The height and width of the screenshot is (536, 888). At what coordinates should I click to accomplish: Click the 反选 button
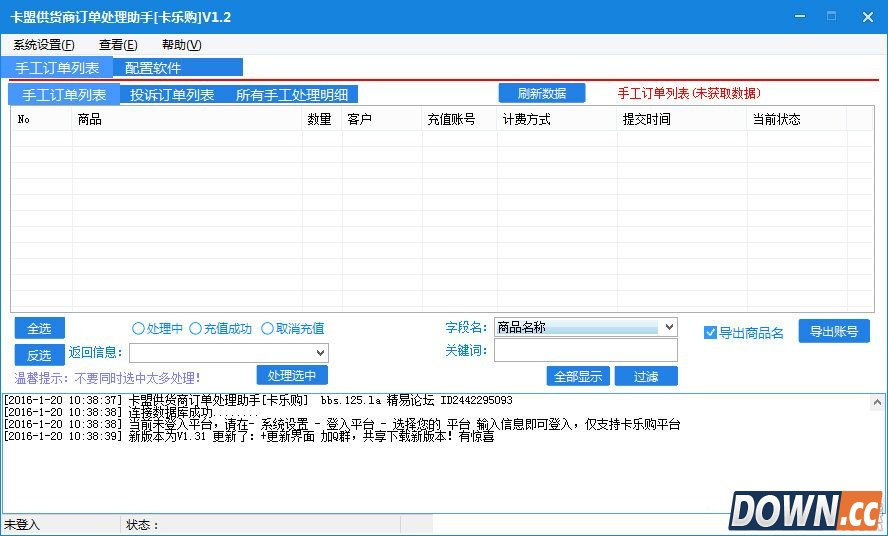coord(39,355)
